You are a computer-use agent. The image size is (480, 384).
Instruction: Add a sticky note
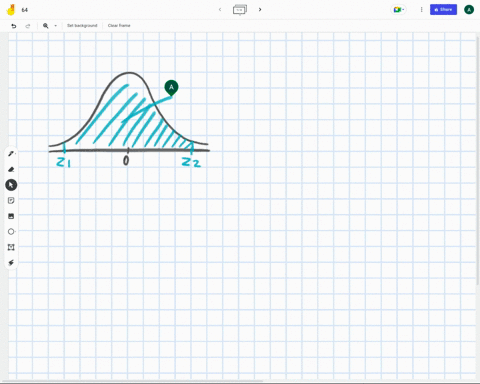point(11,200)
